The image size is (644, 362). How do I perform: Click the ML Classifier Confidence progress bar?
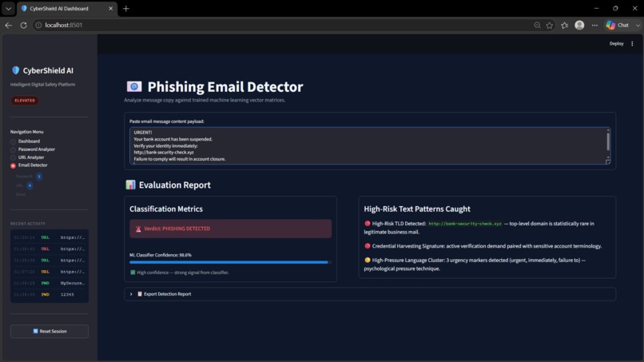[230, 262]
